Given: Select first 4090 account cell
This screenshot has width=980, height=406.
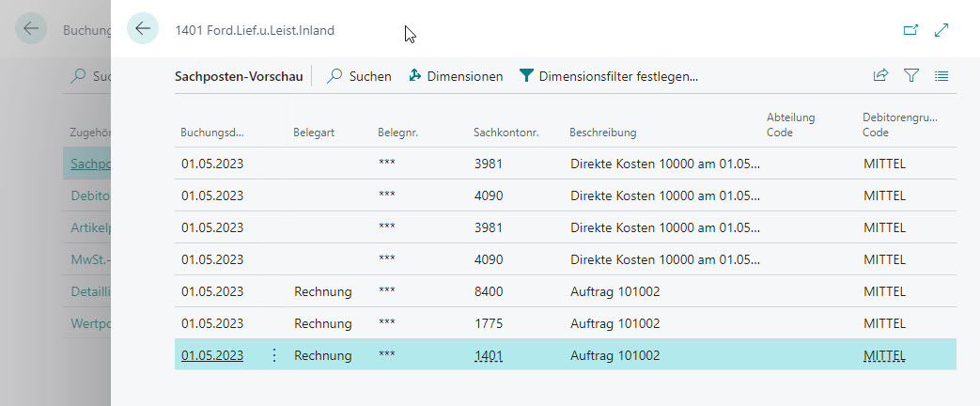Looking at the screenshot, I should 489,195.
